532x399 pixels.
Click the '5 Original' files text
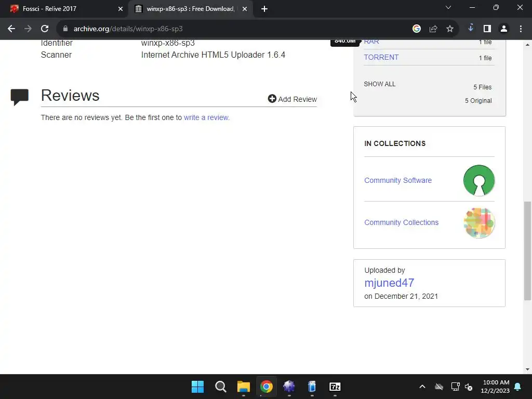(x=478, y=100)
